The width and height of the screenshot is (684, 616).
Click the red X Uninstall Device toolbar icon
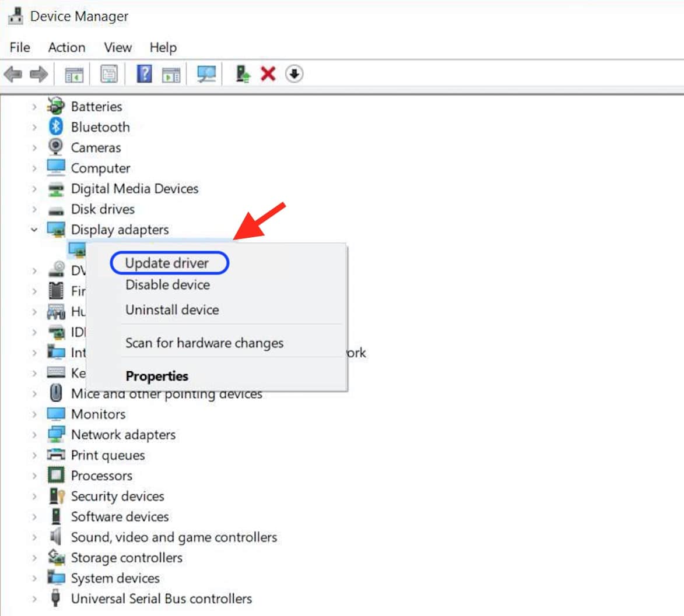coord(267,73)
